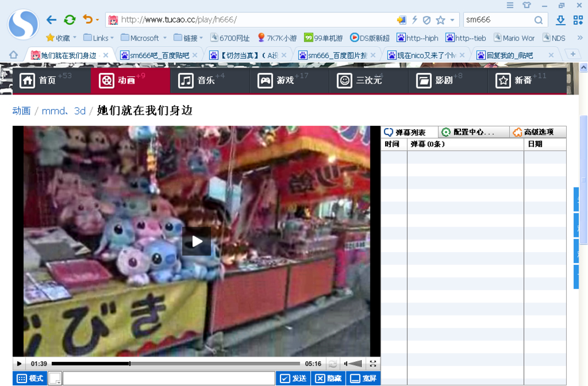The width and height of the screenshot is (588, 386).
Task: Click the 发送 send button
Action: (293, 378)
